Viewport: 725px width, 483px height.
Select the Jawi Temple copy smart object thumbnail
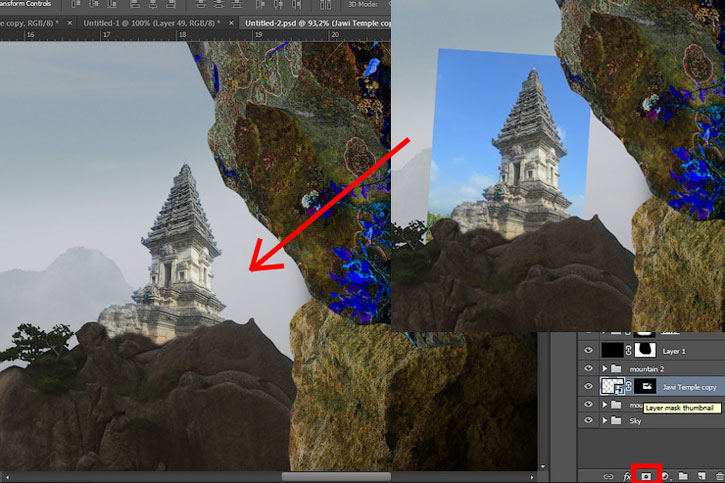point(612,386)
